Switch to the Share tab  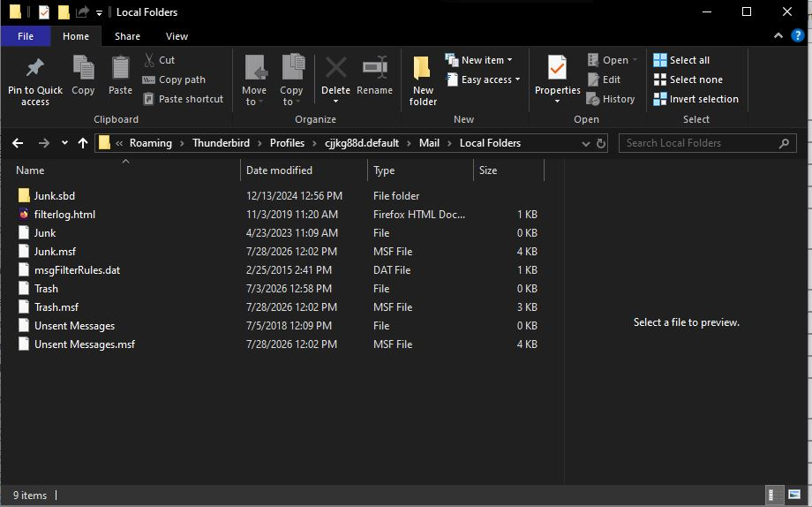coord(127,36)
